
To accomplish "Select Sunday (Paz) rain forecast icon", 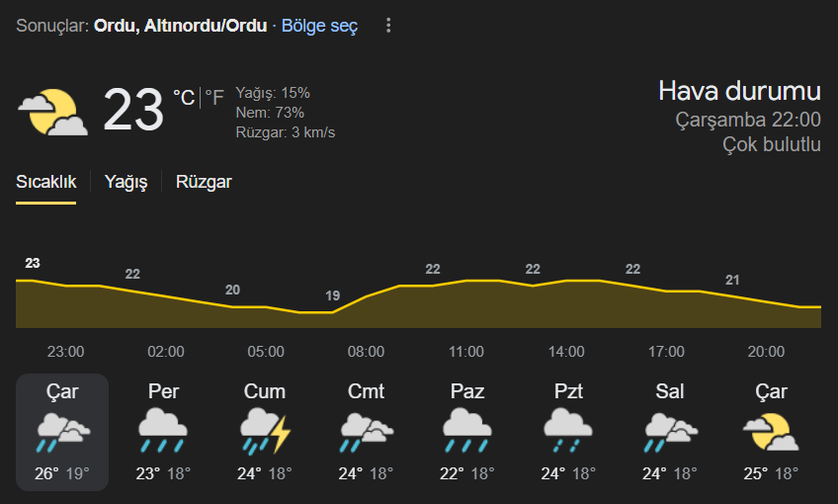I will pyautogui.click(x=467, y=431).
